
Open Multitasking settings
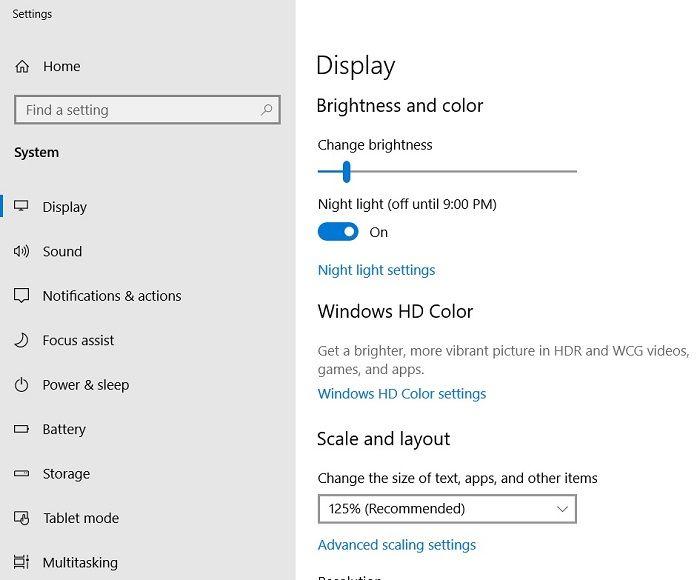(80, 563)
